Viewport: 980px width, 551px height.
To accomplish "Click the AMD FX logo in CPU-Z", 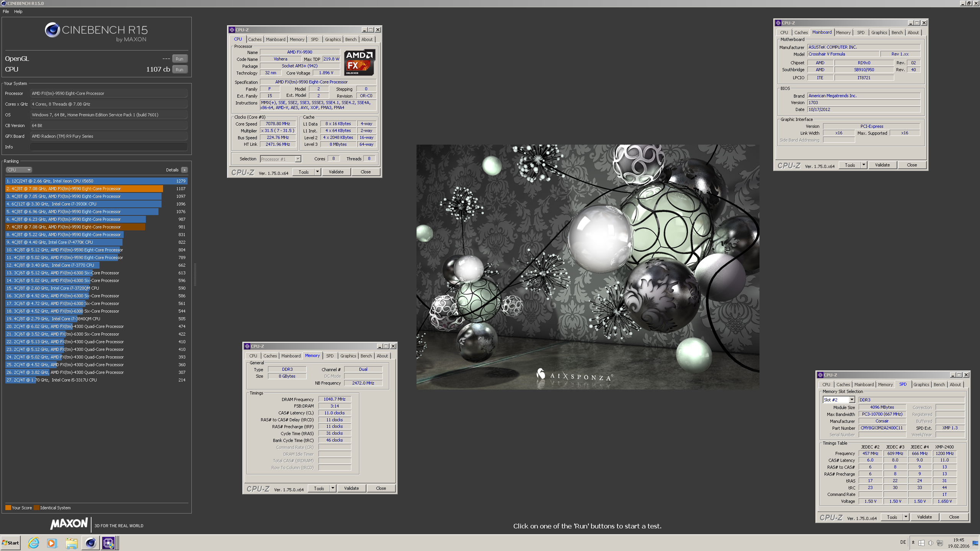I will [x=359, y=63].
